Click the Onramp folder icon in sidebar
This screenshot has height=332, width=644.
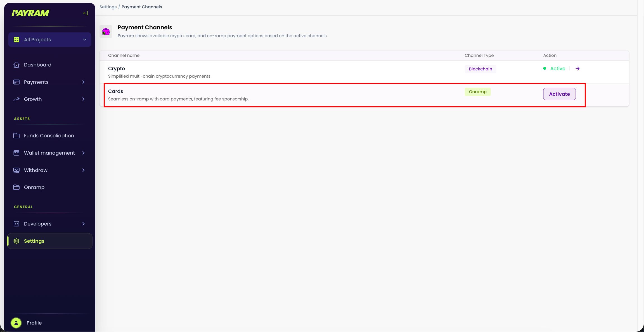[x=16, y=187]
